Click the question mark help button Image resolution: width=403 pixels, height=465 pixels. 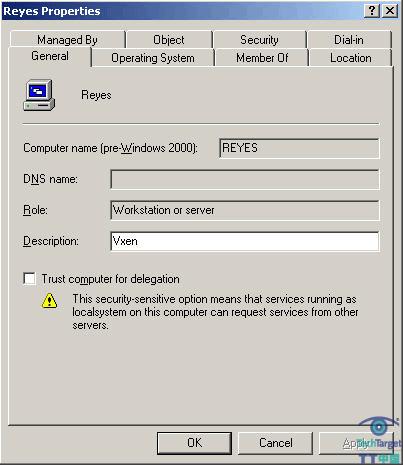(x=372, y=11)
